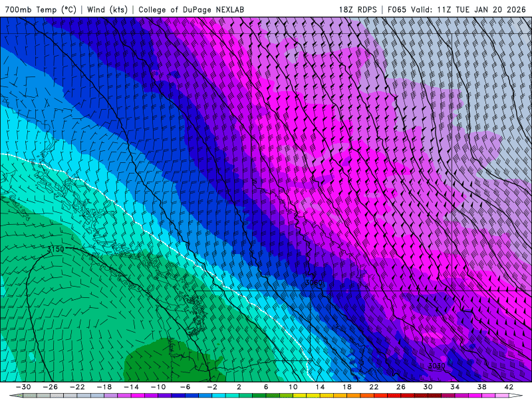Click "College of DuPage NEXLAB" header text

coord(191,9)
